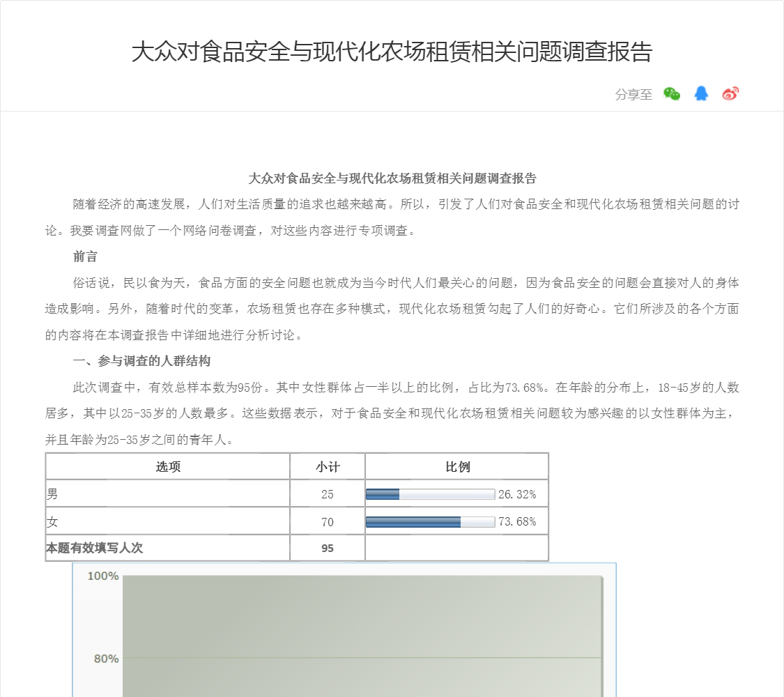Share the report to Weibo
The image size is (784, 697).
pos(730,93)
